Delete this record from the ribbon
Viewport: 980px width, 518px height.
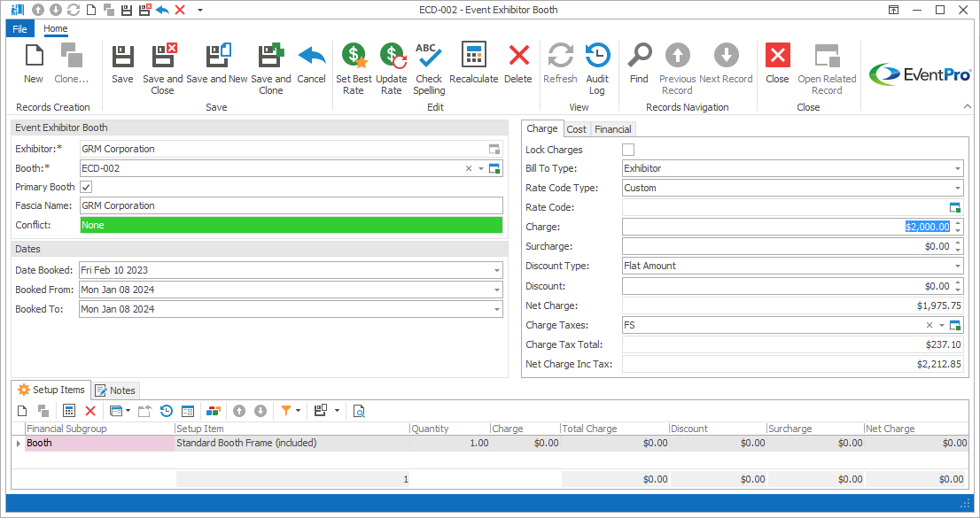pyautogui.click(x=518, y=64)
